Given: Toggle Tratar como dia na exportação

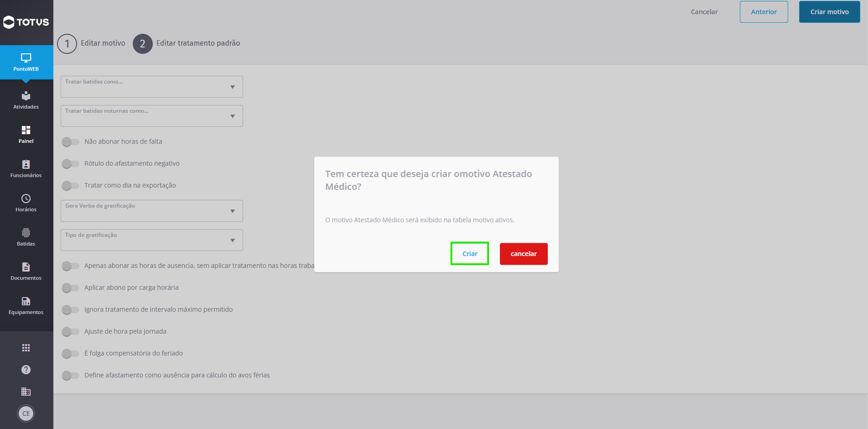Looking at the screenshot, I should click(x=71, y=185).
